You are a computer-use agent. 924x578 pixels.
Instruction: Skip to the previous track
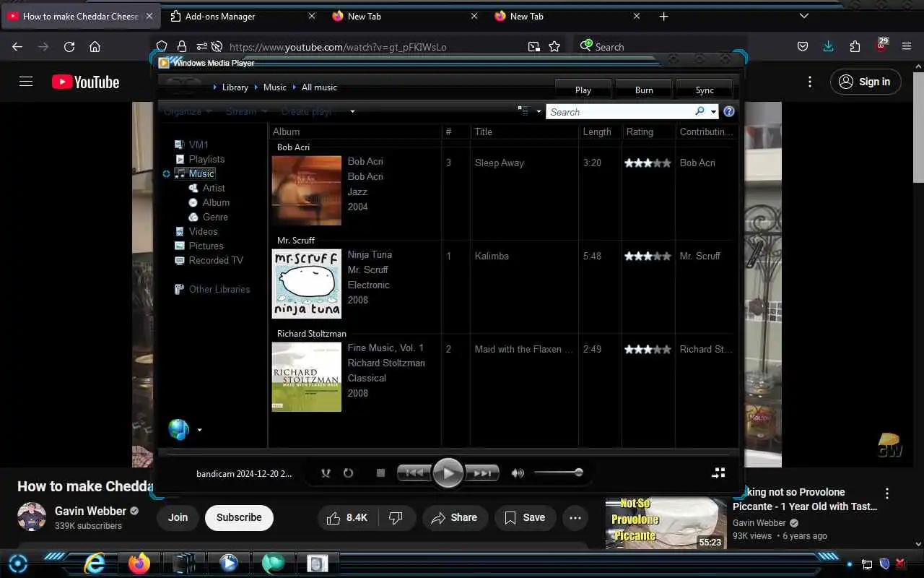coord(414,473)
